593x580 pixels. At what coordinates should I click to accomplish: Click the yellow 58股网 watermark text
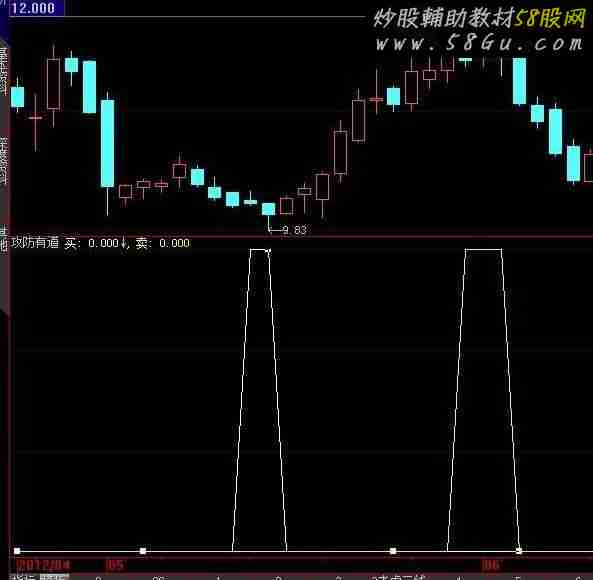pyautogui.click(x=550, y=18)
